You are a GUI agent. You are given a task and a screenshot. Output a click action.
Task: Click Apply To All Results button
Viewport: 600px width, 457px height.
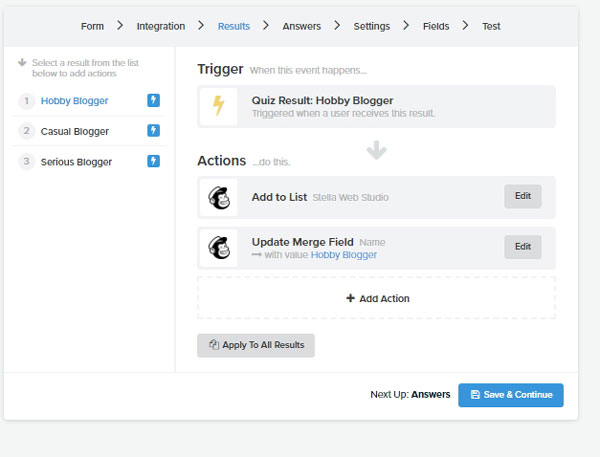pos(256,345)
